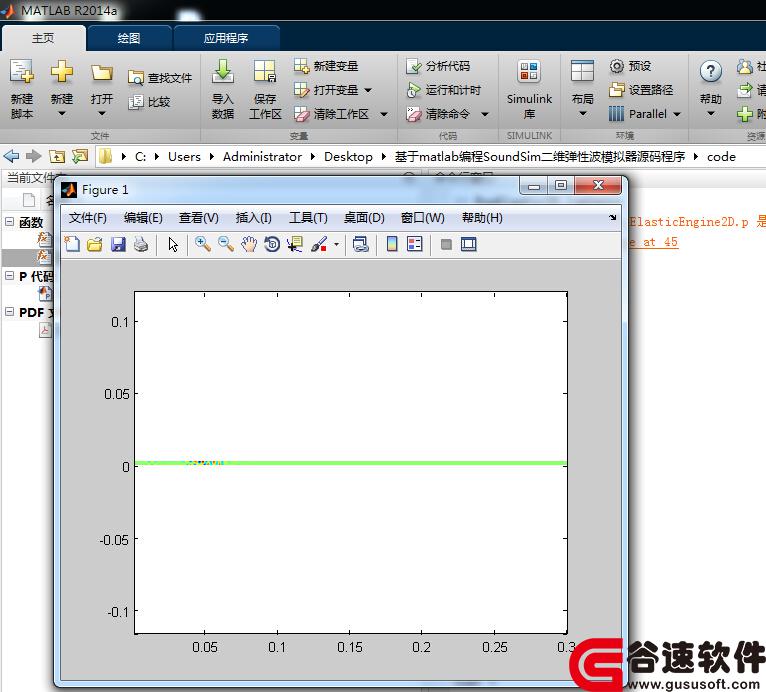Click the Open (打开) folder icon
This screenshot has height=692, width=766.
coord(102,73)
